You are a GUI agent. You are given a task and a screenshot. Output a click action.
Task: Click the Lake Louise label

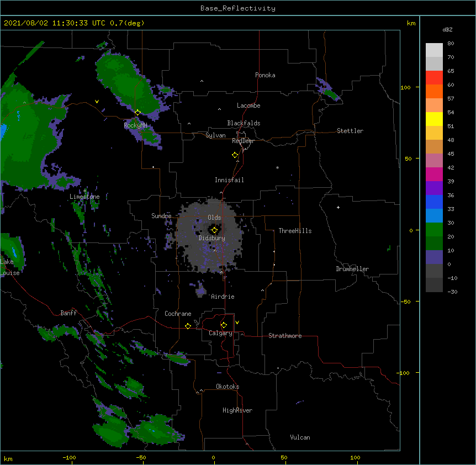point(10,267)
